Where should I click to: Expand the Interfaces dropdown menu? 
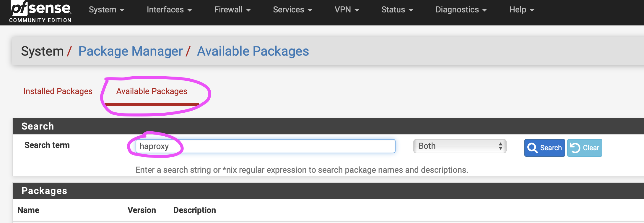(169, 10)
